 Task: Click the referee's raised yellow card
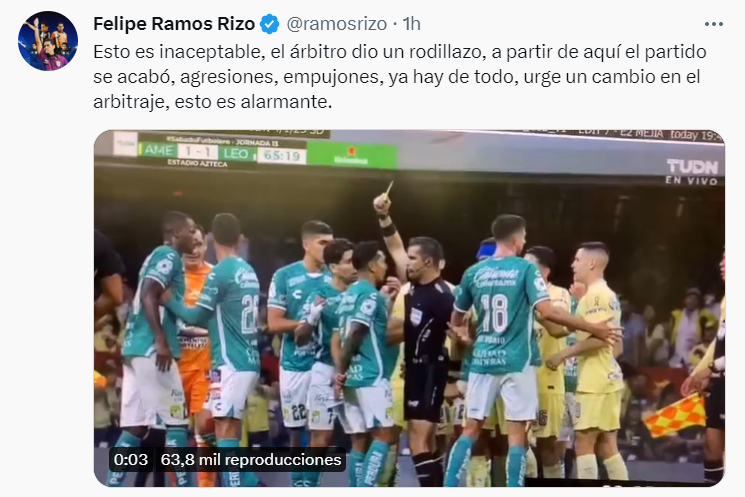[389, 189]
